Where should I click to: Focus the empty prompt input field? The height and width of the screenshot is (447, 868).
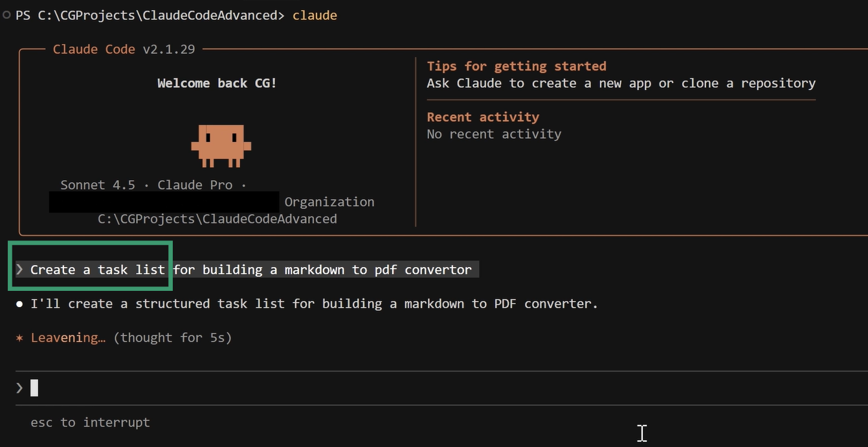tap(388, 388)
